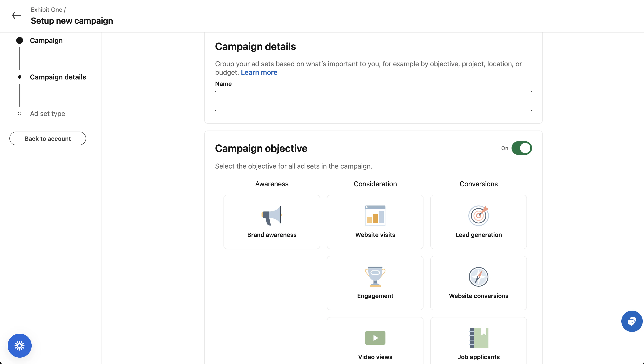Open the Learn more link
The height and width of the screenshot is (364, 644).
(259, 72)
